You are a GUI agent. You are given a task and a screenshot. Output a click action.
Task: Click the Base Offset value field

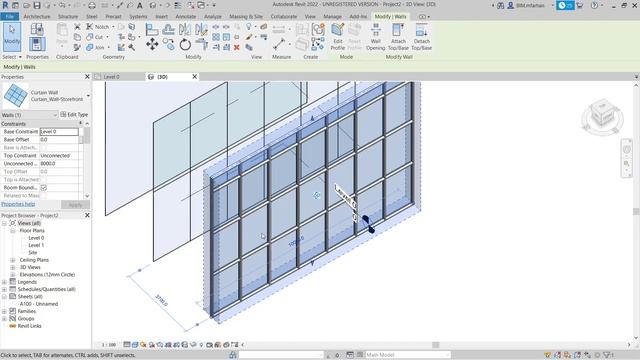(x=59, y=140)
